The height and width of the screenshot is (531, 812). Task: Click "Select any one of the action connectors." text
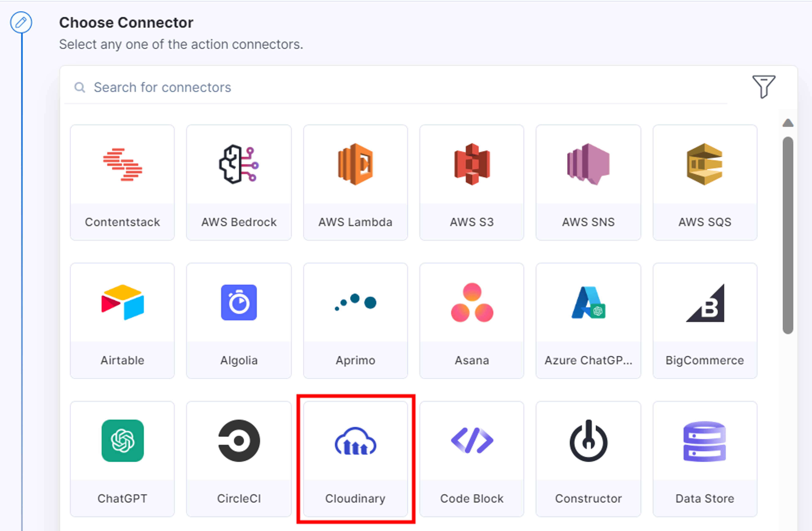[x=181, y=44]
